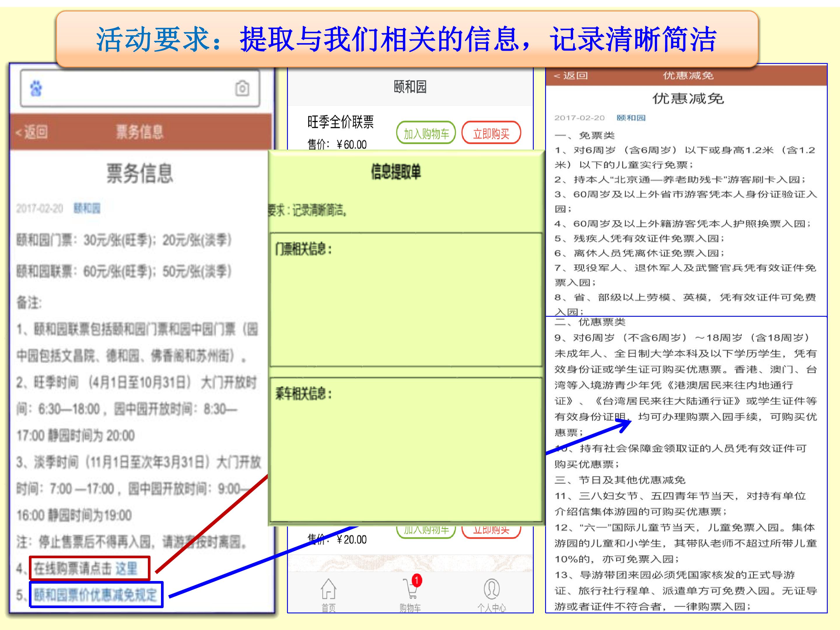This screenshot has width=840, height=630.
Task: Click the 备注 label in ticket info
Action: (x=29, y=303)
